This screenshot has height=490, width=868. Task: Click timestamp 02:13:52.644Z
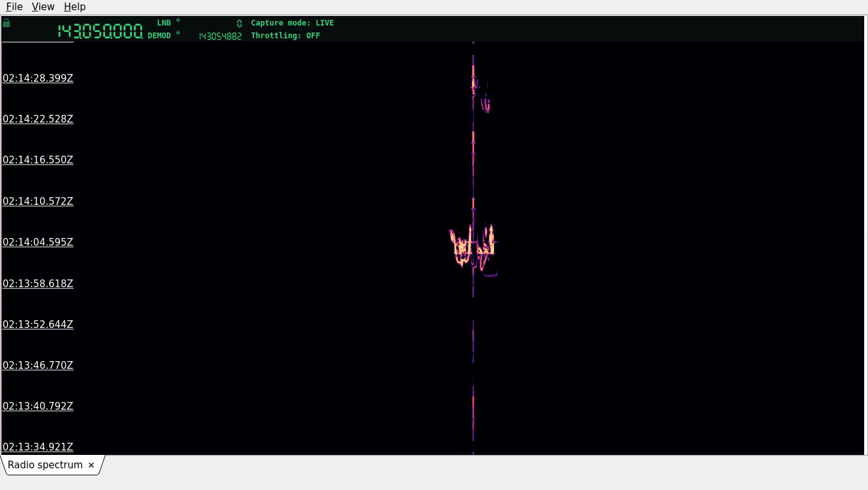pyautogui.click(x=38, y=325)
